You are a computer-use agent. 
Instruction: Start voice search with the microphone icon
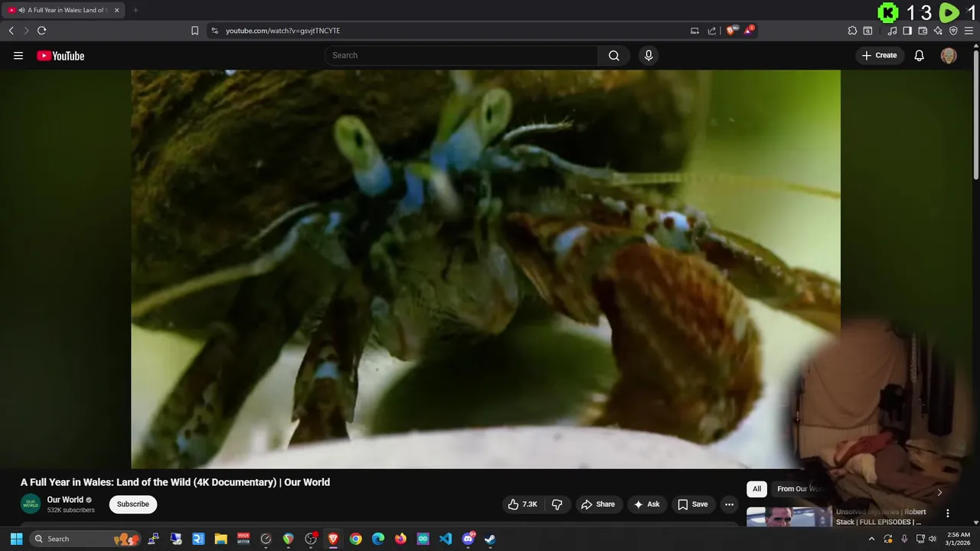pyautogui.click(x=648, y=55)
